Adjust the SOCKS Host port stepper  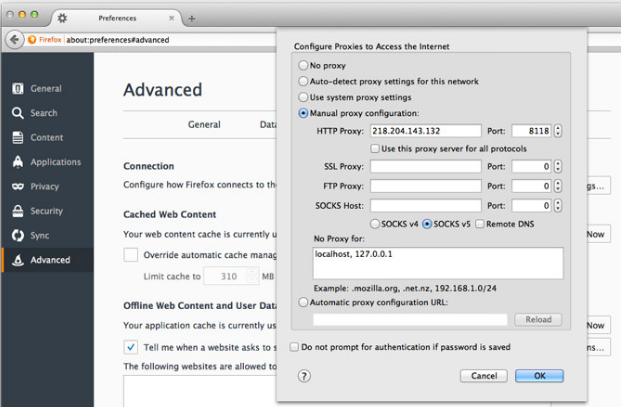tap(558, 205)
